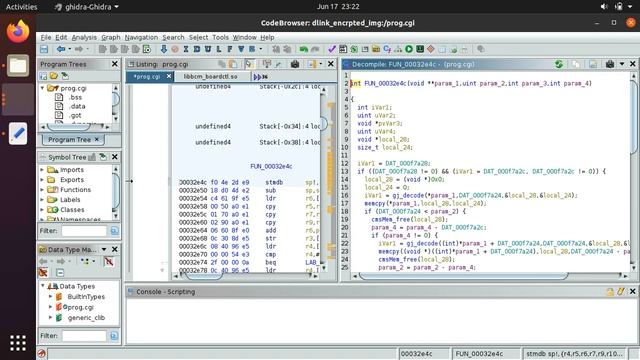The height and width of the screenshot is (360, 640).
Task: Click open tree view icon in Program Trees
Action: click(54, 76)
